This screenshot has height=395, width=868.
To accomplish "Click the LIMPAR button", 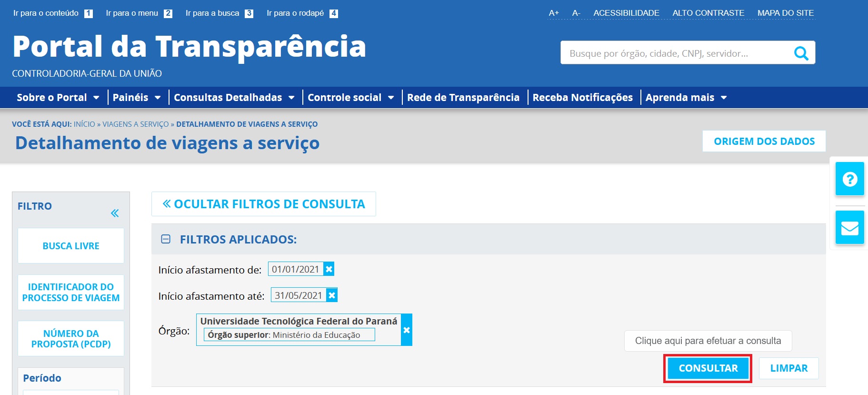I will point(788,368).
